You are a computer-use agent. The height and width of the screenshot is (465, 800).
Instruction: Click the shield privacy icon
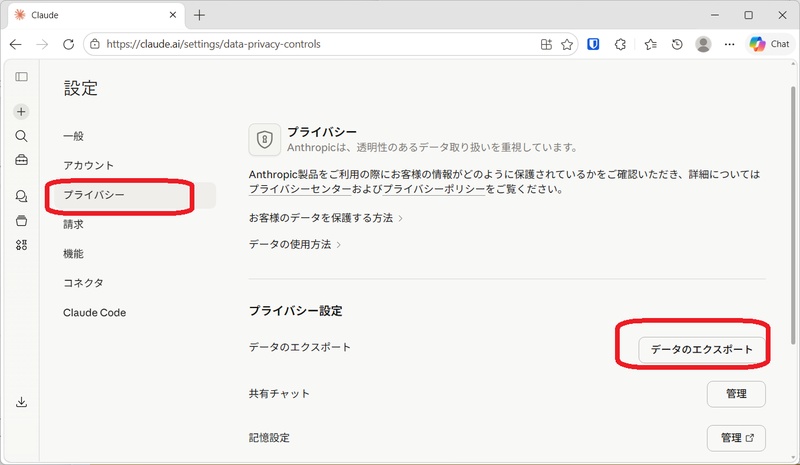[x=264, y=139]
